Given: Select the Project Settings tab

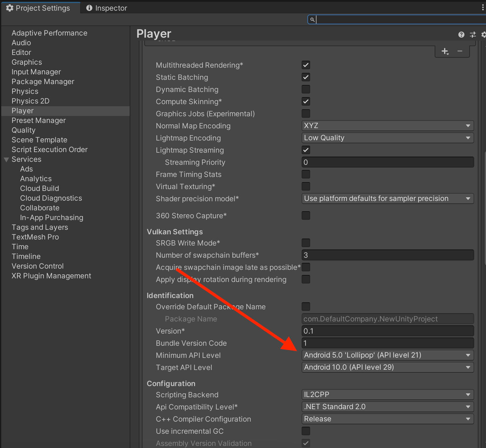Looking at the screenshot, I should click(x=43, y=8).
